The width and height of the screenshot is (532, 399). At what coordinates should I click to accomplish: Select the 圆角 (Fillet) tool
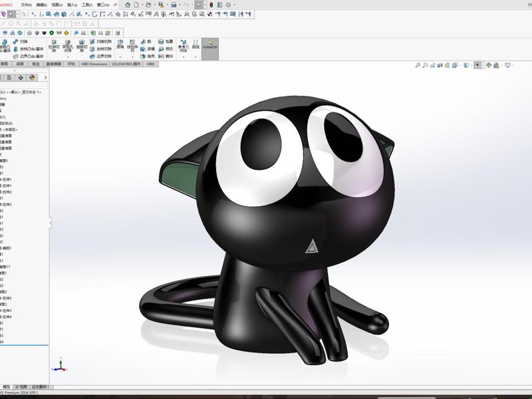coord(120,45)
